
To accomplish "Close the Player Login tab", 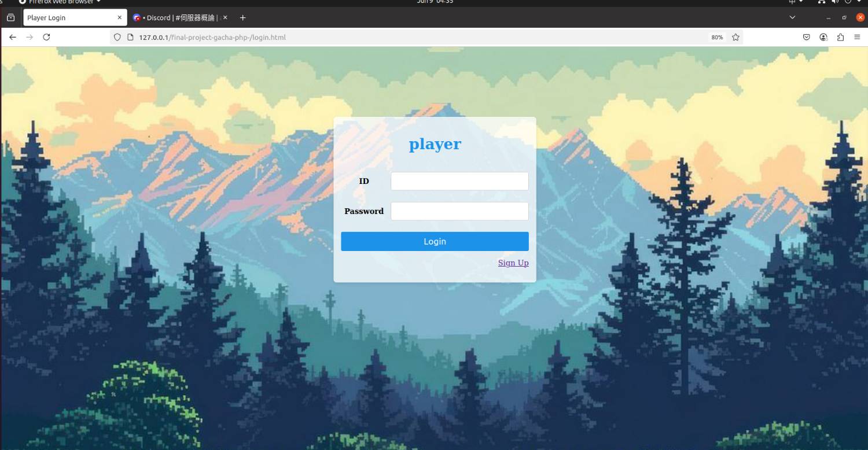I will pos(120,17).
